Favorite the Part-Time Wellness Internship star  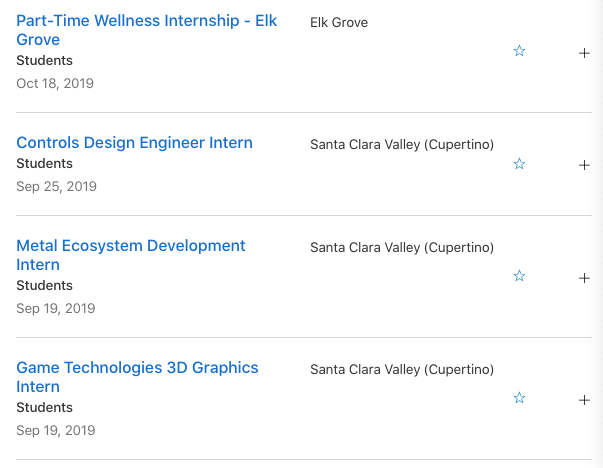[x=519, y=51]
